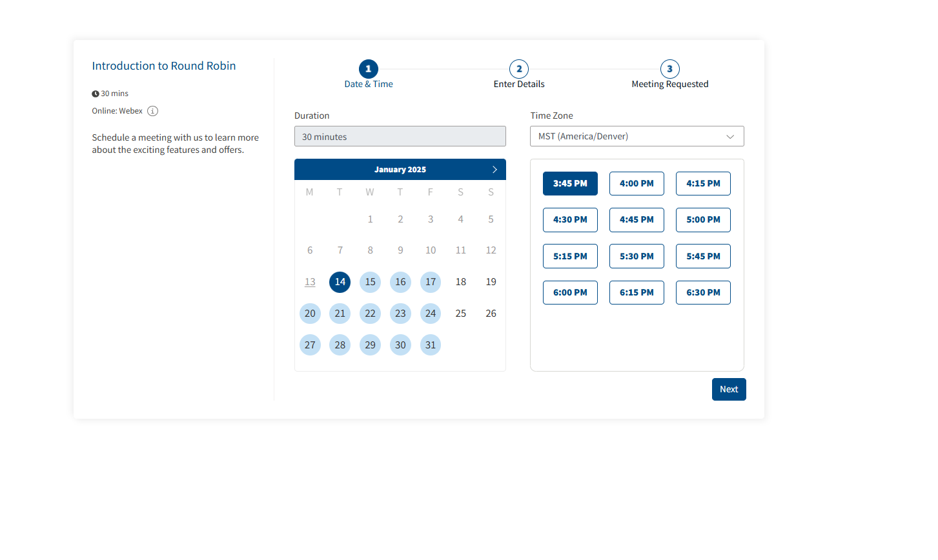
Task: Pick the 6:30 PM time slot
Action: pyautogui.click(x=703, y=293)
